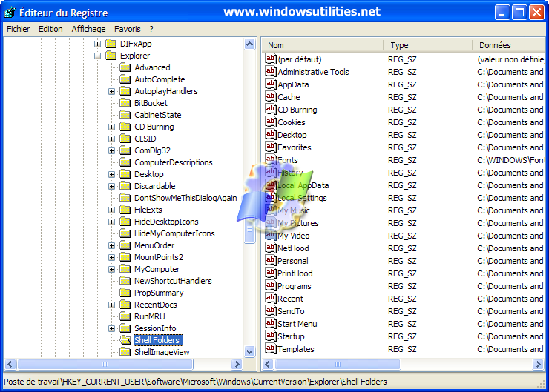Expand the SessionInfo key

[112, 328]
